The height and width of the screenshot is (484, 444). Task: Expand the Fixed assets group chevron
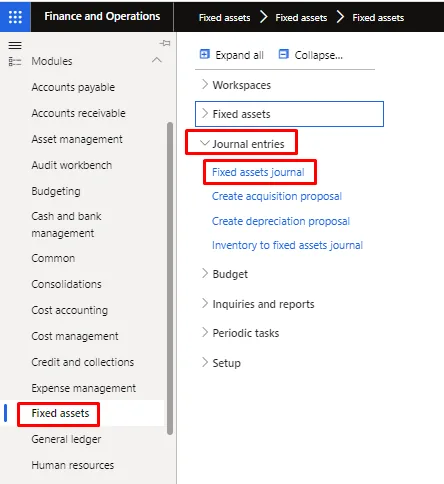point(205,113)
